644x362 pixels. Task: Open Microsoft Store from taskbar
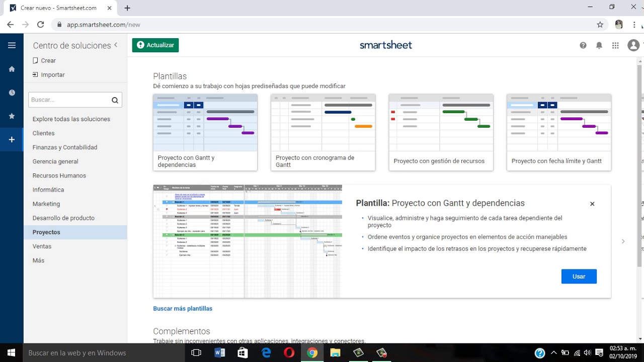coord(243,352)
